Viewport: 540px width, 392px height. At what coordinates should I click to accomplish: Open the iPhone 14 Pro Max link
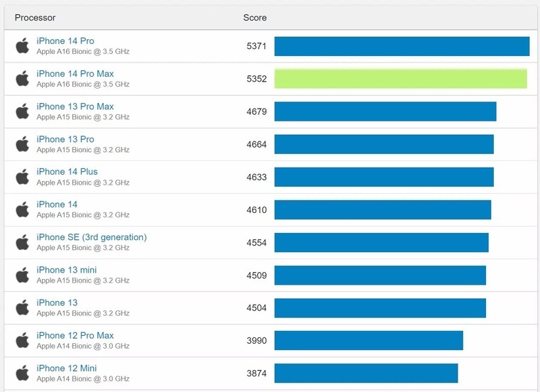(x=75, y=74)
